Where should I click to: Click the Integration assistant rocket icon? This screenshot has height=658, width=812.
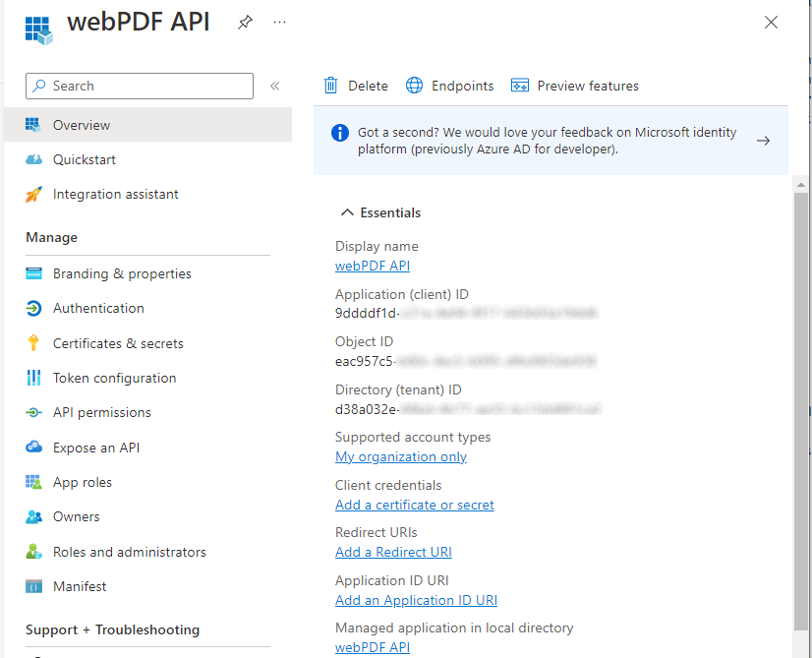pyautogui.click(x=34, y=195)
